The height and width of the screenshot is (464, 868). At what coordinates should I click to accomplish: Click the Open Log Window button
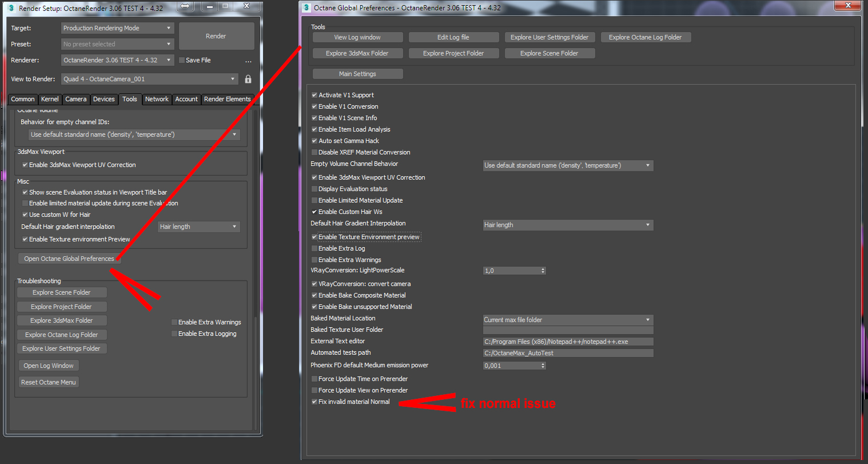coord(49,366)
